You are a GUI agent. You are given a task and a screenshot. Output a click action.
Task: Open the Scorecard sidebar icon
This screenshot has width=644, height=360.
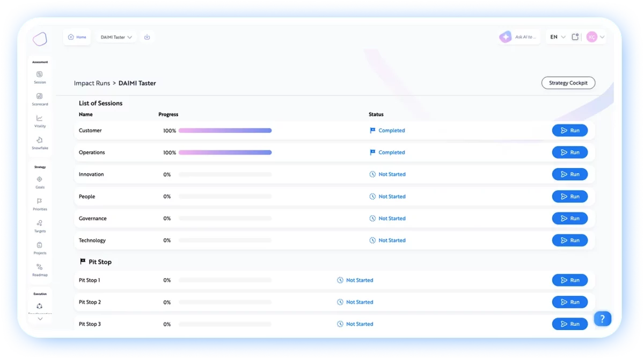[40, 97]
